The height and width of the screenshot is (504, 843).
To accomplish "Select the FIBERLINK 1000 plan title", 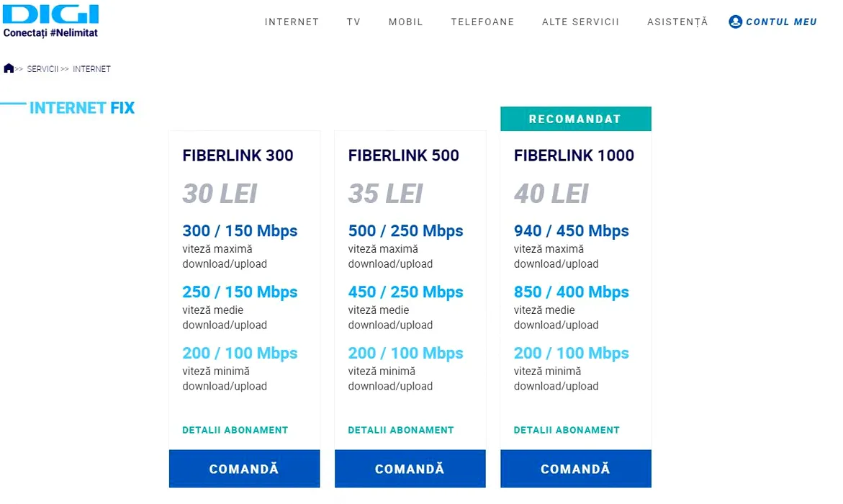I will click(x=574, y=156).
